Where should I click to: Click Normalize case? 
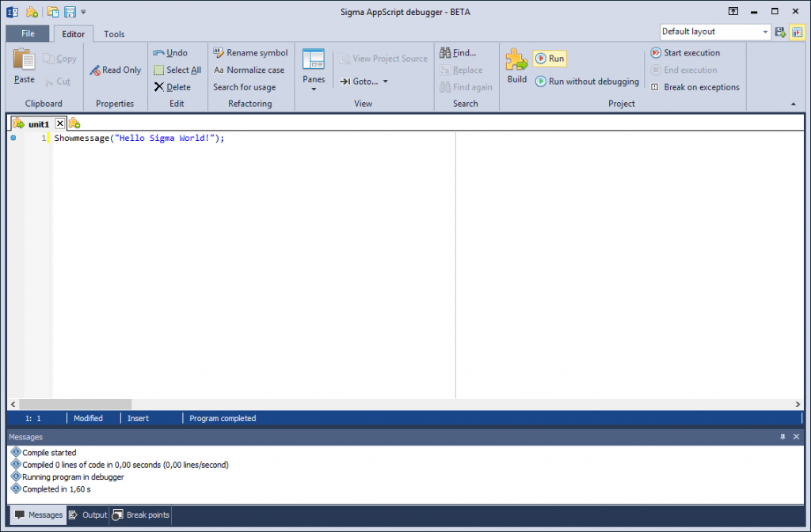point(249,70)
